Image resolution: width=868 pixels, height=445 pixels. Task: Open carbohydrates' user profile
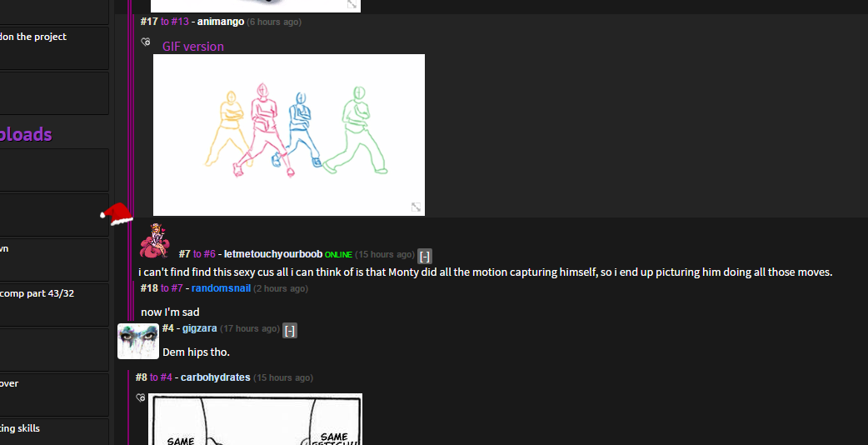click(x=215, y=377)
